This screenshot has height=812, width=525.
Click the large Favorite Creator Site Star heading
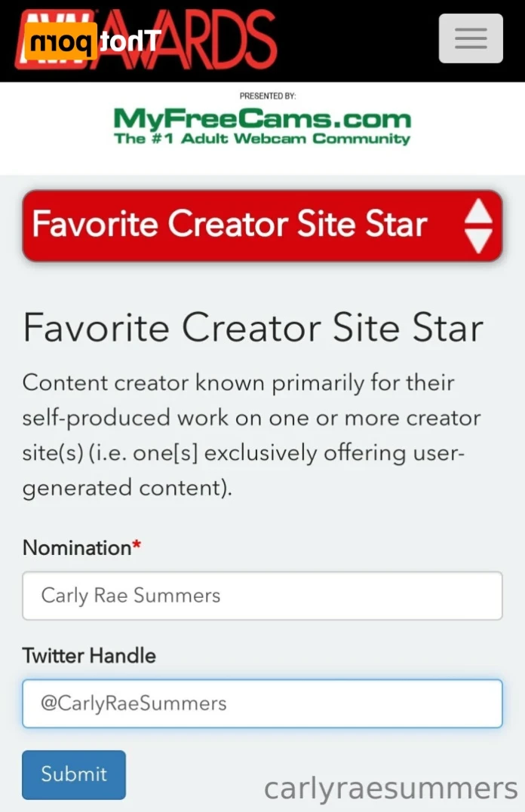pyautogui.click(x=253, y=328)
